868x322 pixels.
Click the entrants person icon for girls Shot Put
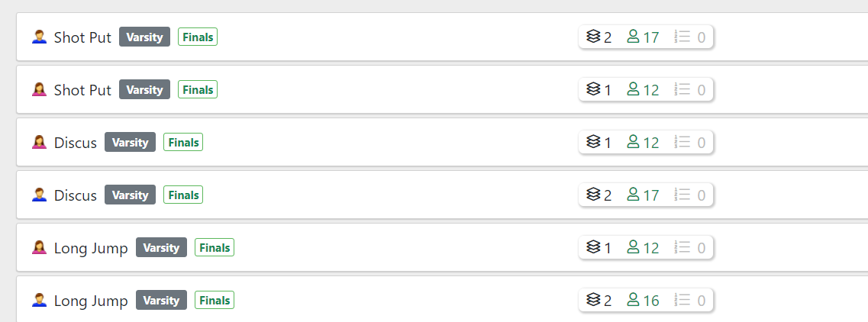633,89
